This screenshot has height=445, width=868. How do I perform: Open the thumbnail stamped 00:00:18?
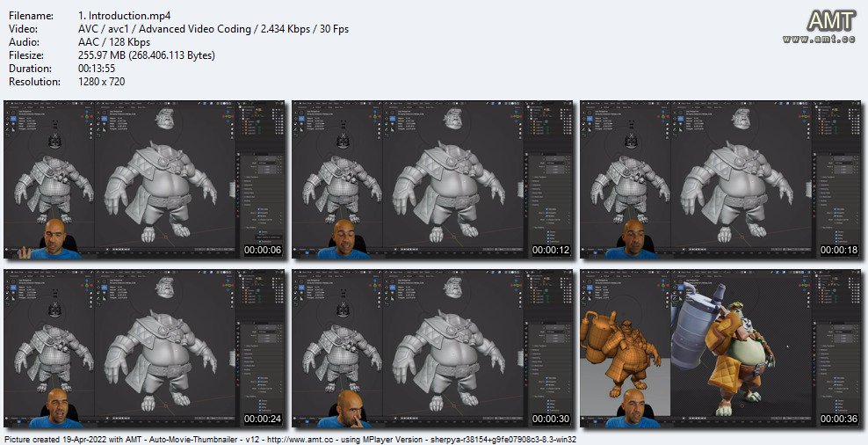click(720, 179)
